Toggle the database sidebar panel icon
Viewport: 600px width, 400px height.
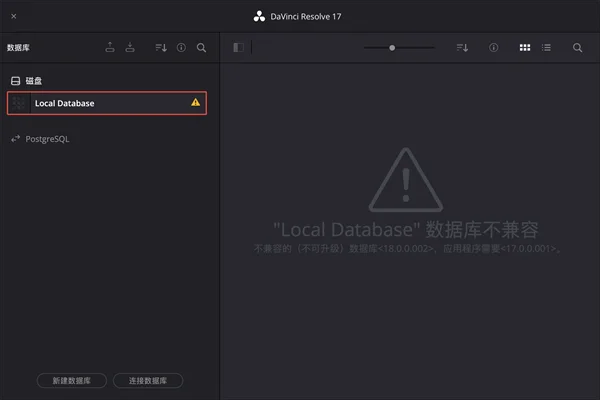[238, 47]
